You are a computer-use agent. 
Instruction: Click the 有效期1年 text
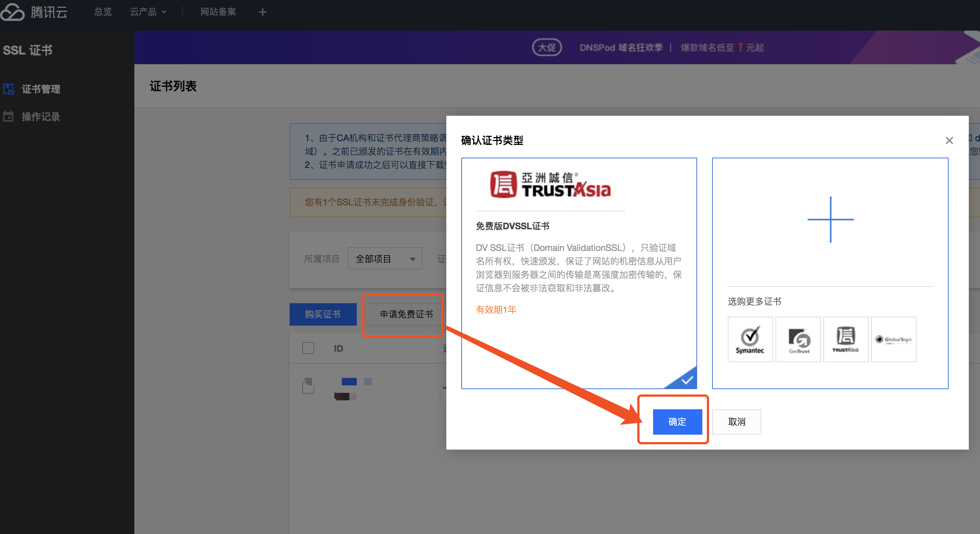tap(496, 310)
